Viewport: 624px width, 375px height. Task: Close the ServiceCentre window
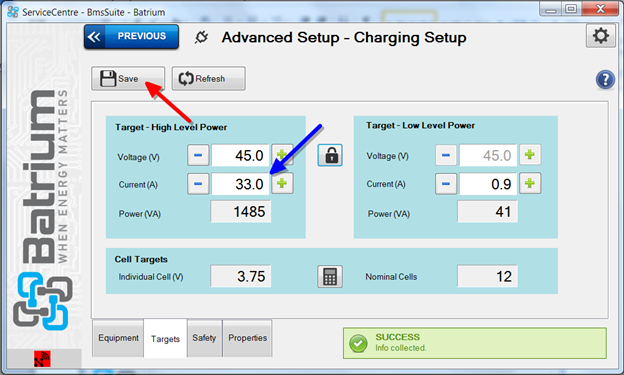[x=600, y=9]
